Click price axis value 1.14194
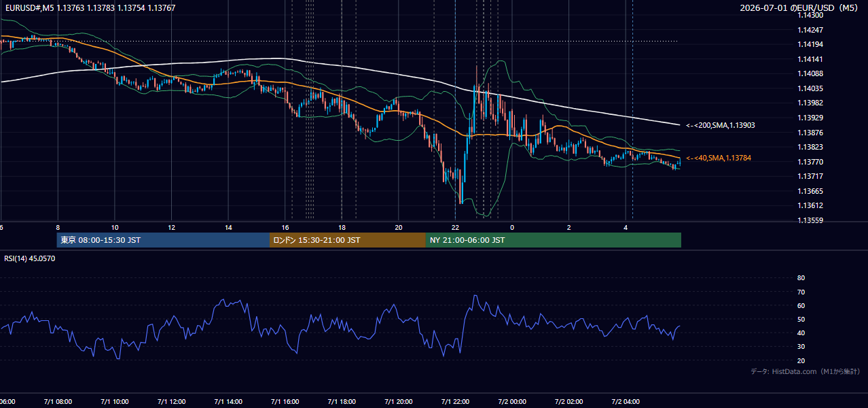The height and width of the screenshot is (408, 868). coord(811,44)
